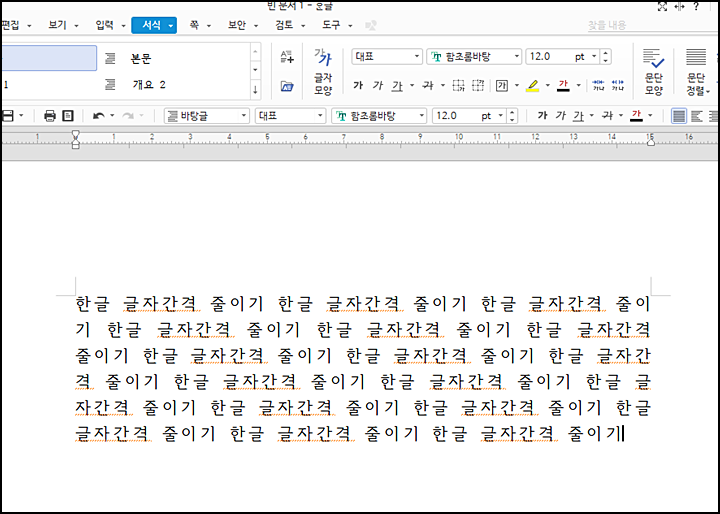Click the right margin marker on ruler
Screen dimensions: 720x514
coord(651,142)
